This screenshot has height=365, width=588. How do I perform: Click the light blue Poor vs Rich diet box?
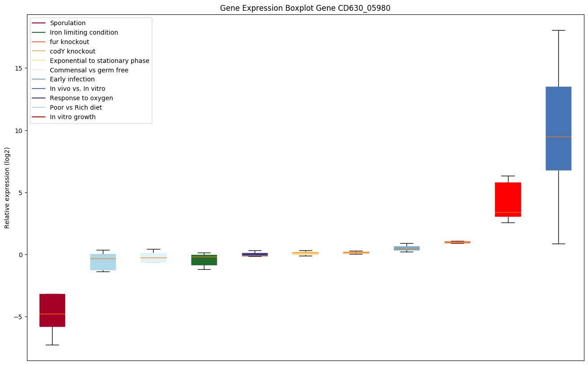pyautogui.click(x=103, y=264)
